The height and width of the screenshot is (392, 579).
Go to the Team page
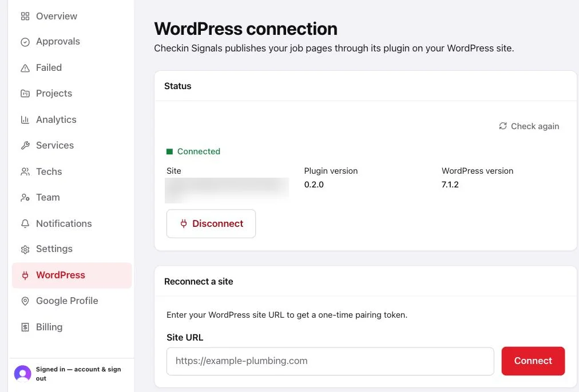(x=72, y=197)
